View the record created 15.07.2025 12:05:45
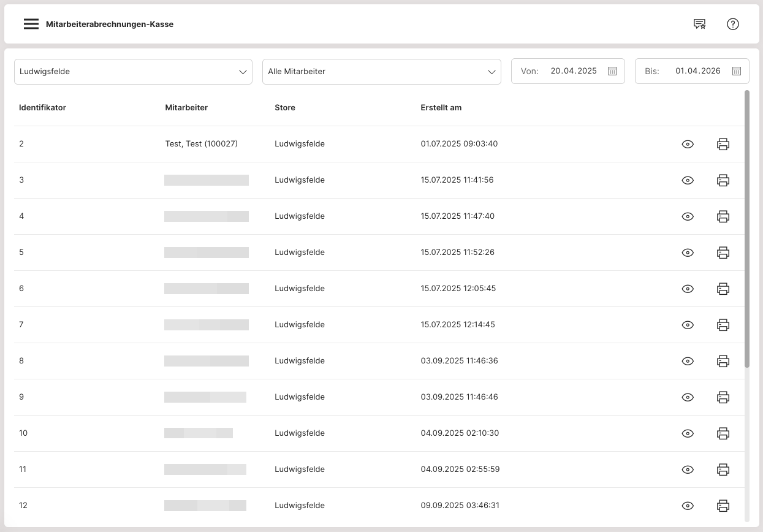Viewport: 763px width, 532px height. [688, 289]
